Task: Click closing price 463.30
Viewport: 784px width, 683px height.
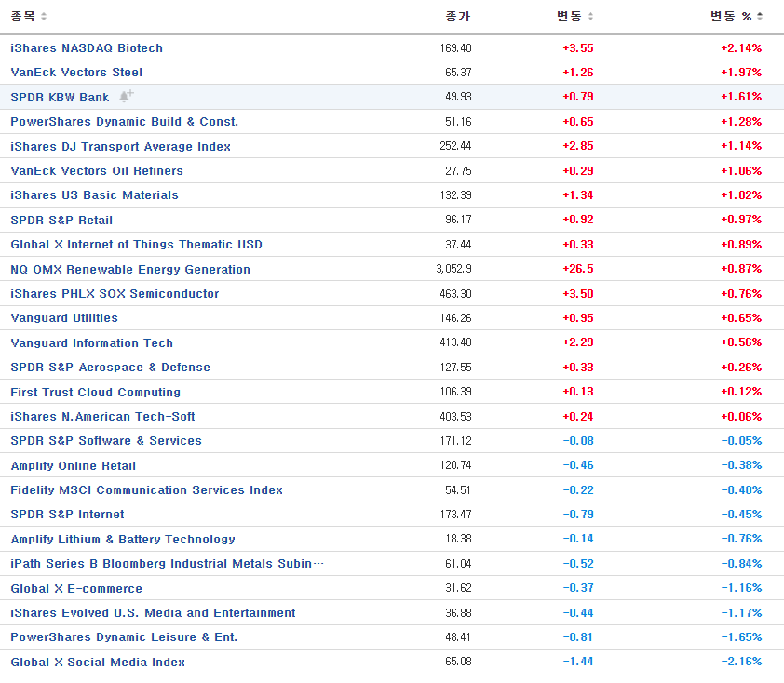Action: [455, 294]
